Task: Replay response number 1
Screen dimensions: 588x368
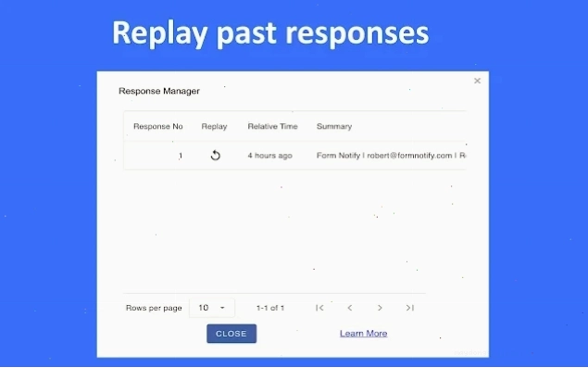Action: pos(215,155)
